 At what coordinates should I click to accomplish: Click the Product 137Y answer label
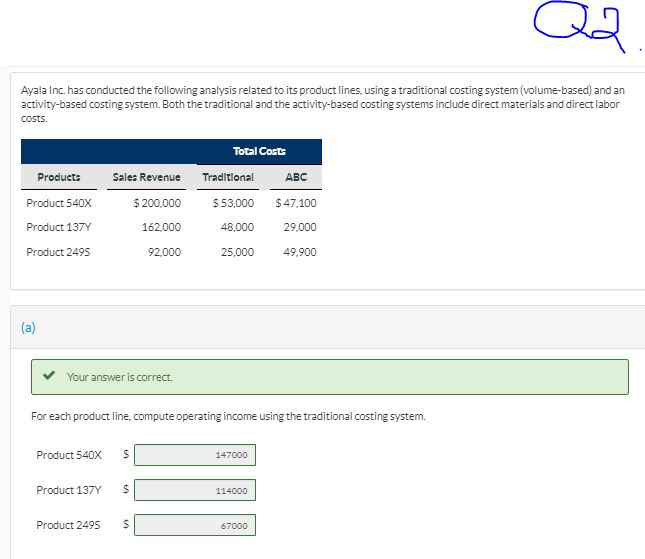pyautogui.click(x=69, y=490)
